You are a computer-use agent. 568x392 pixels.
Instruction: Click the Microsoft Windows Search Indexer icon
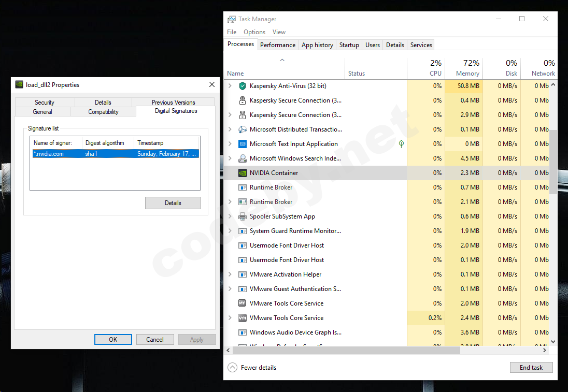click(x=242, y=158)
